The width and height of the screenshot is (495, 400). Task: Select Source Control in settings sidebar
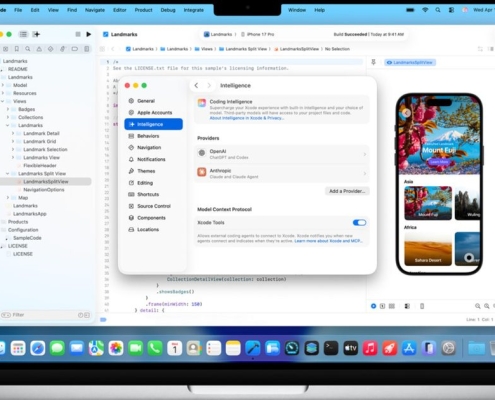(153, 206)
